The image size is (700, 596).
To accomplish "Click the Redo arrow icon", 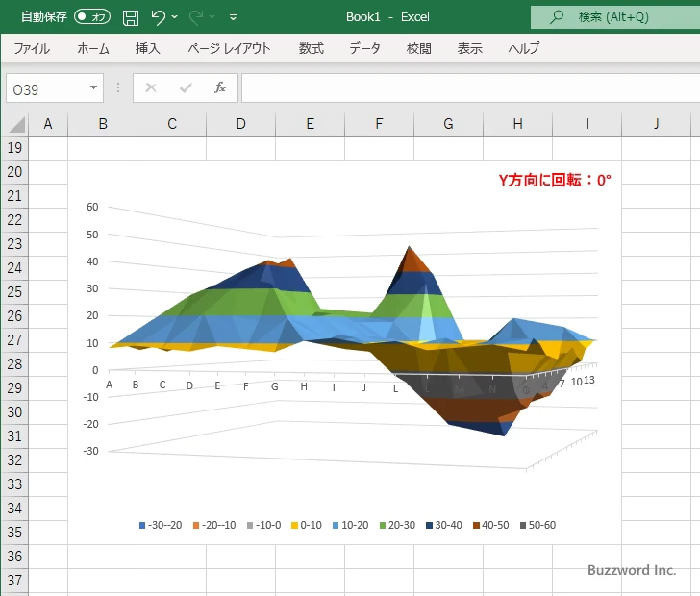I will click(196, 17).
